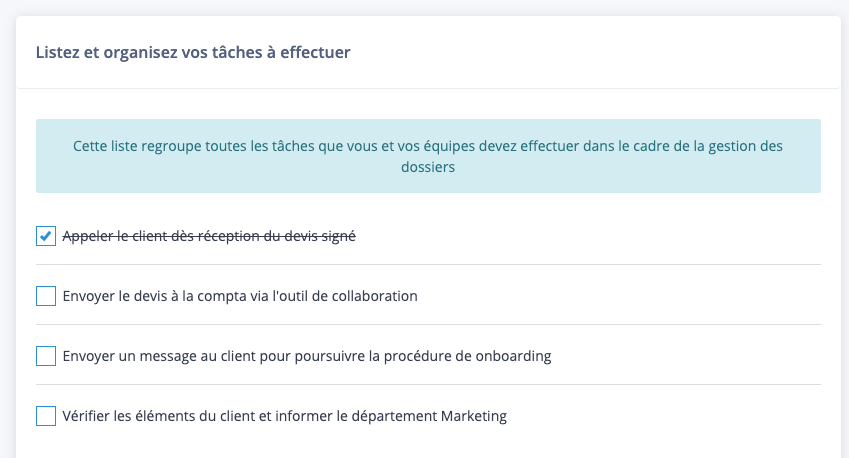Uncheck the completed 'Appeler le client' task
Image resolution: width=849 pixels, height=458 pixels.
pos(46,237)
